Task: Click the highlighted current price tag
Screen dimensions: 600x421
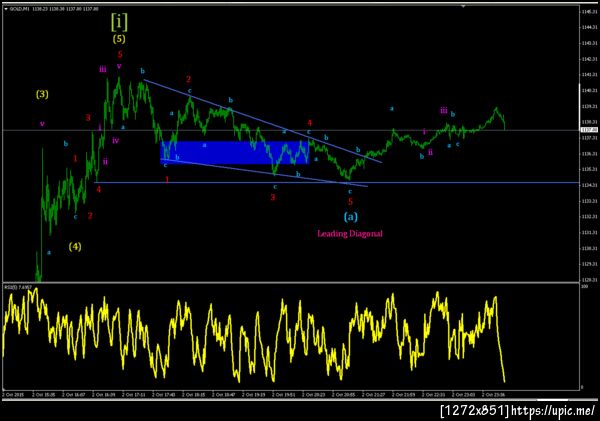Action: (589, 130)
